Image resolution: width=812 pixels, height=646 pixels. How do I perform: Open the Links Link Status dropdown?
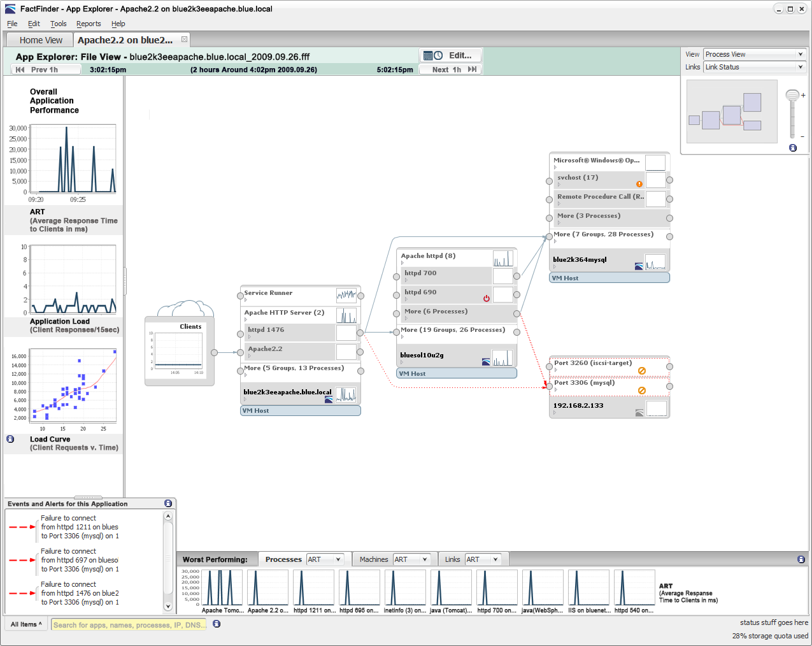[x=755, y=67]
